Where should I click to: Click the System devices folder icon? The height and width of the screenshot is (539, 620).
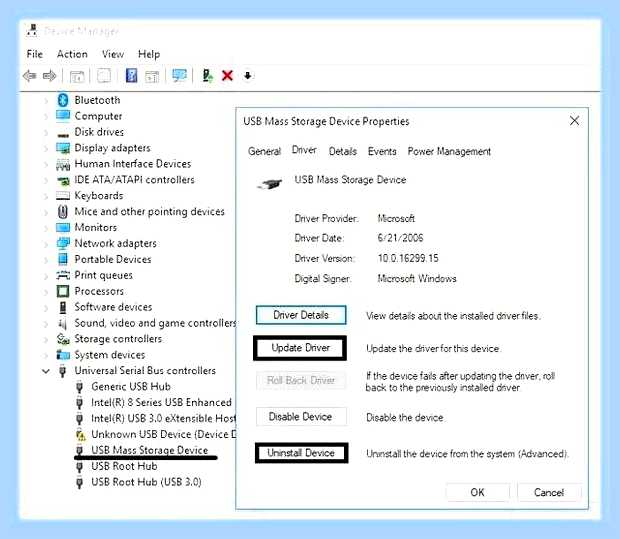63,355
